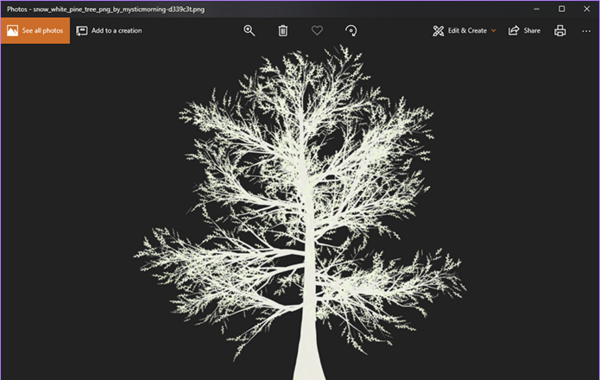The image size is (600, 380).
Task: Click the file name in the title bar
Action: pyautogui.click(x=119, y=9)
